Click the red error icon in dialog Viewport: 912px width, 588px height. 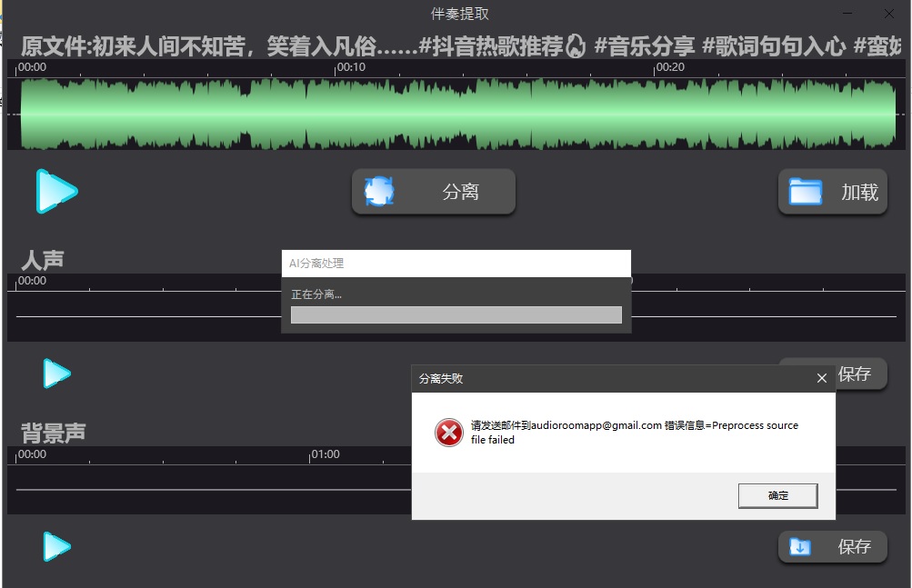point(446,434)
